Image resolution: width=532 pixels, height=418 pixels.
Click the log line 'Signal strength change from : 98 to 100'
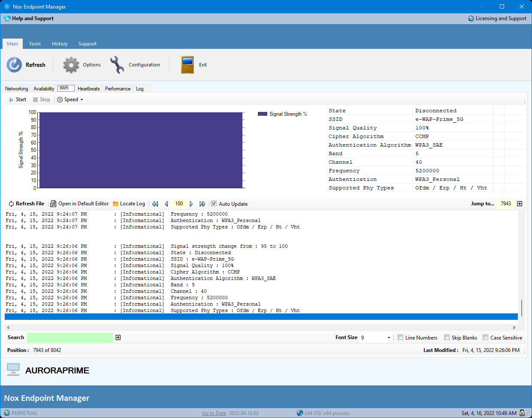(229, 247)
